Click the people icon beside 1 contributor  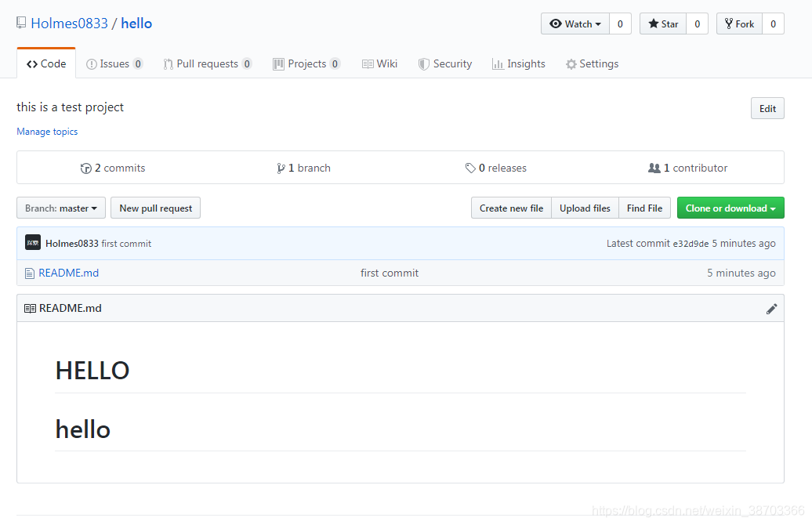coord(654,168)
